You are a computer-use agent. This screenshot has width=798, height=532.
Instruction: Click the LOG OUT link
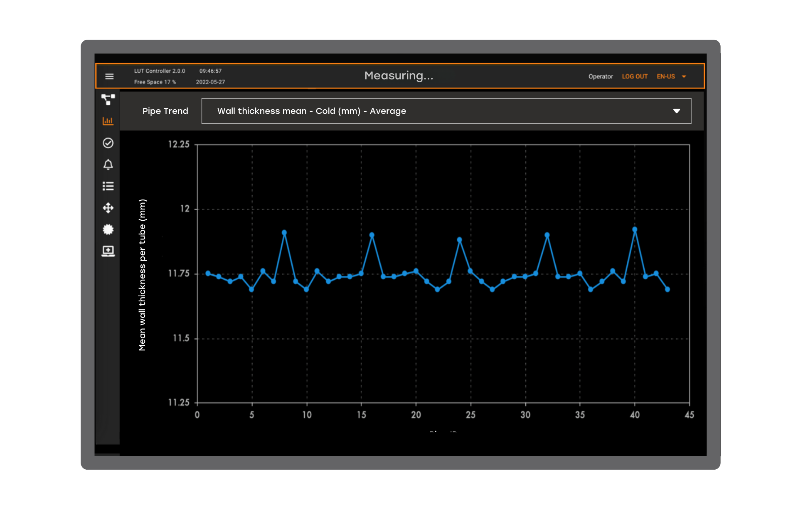point(635,76)
